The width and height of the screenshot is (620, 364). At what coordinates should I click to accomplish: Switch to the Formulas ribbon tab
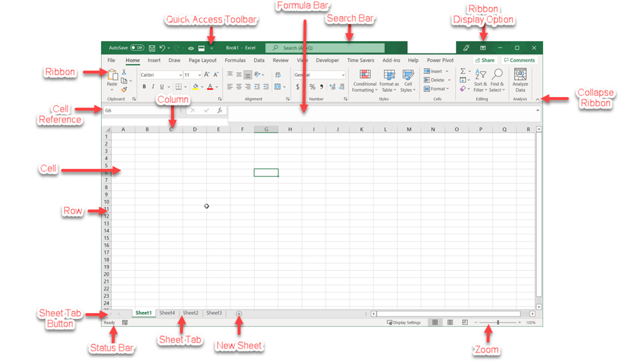pyautogui.click(x=235, y=60)
